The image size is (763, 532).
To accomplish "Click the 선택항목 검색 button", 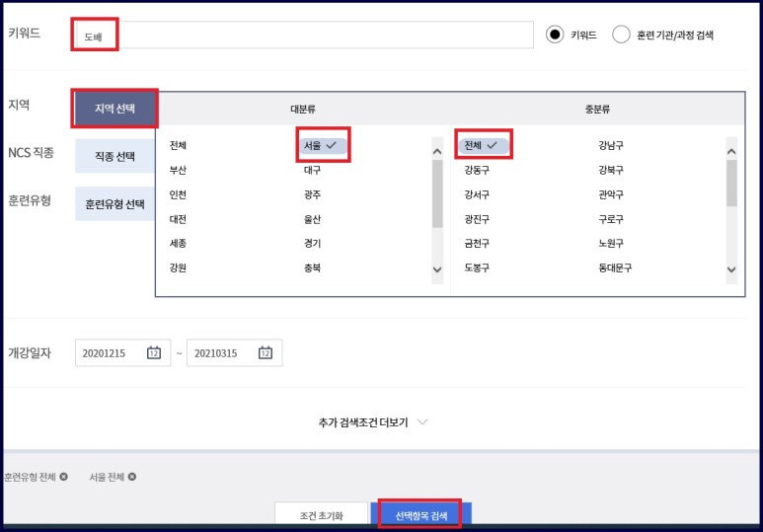I will [x=420, y=515].
